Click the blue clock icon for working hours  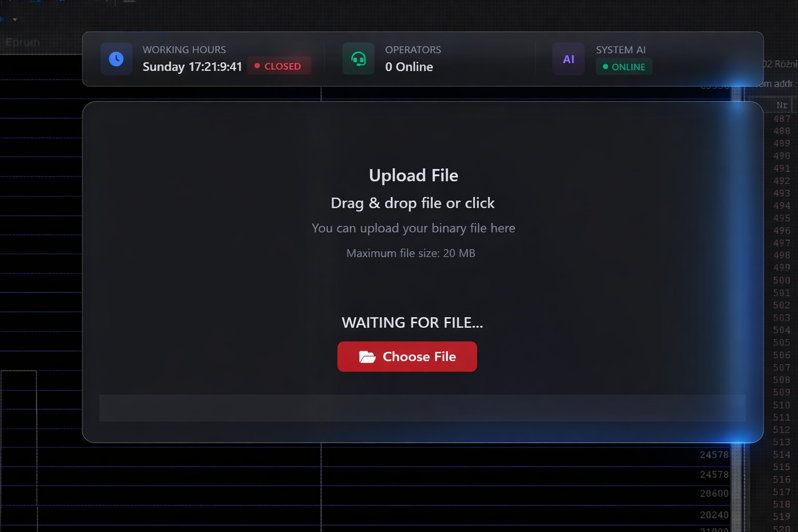[116, 59]
